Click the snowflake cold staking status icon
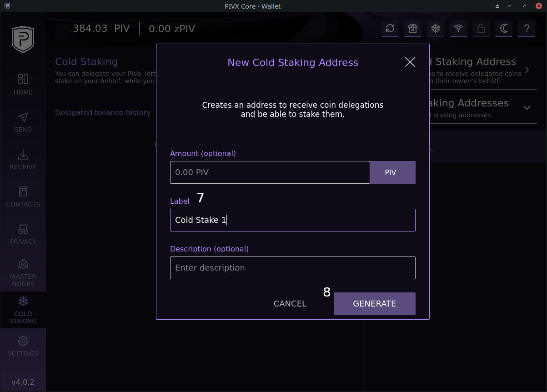This screenshot has width=547, height=392. click(x=436, y=29)
